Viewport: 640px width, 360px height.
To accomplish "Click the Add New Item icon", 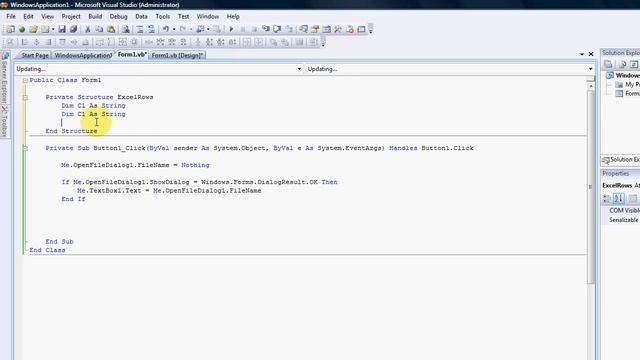I will pyautogui.click(x=45, y=29).
